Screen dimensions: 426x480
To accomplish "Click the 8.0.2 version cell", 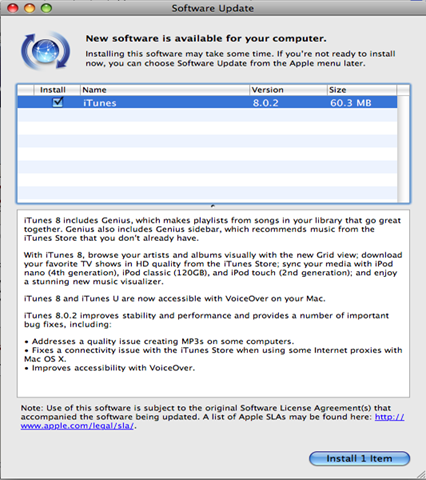I will tap(265, 103).
